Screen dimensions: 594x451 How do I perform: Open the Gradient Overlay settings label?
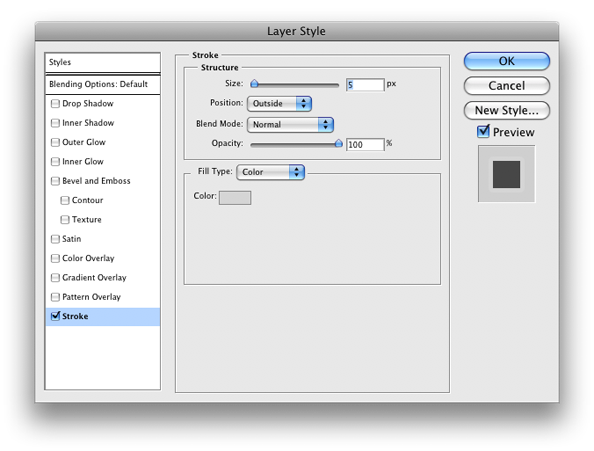click(x=94, y=277)
